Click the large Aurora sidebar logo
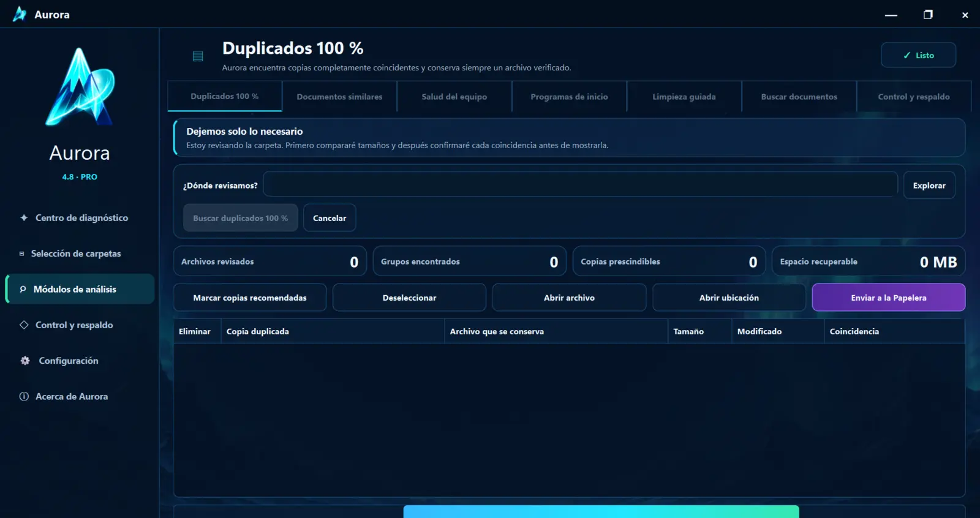 tap(80, 87)
